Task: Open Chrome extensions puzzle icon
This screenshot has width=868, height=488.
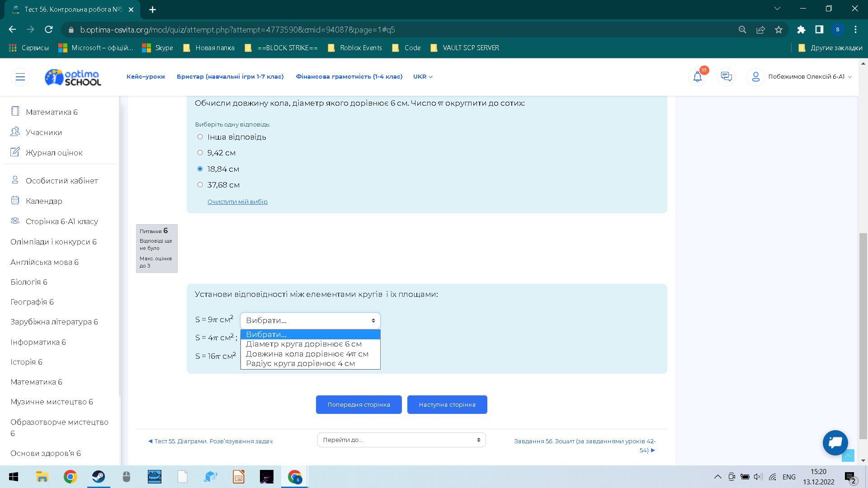Action: [x=801, y=30]
